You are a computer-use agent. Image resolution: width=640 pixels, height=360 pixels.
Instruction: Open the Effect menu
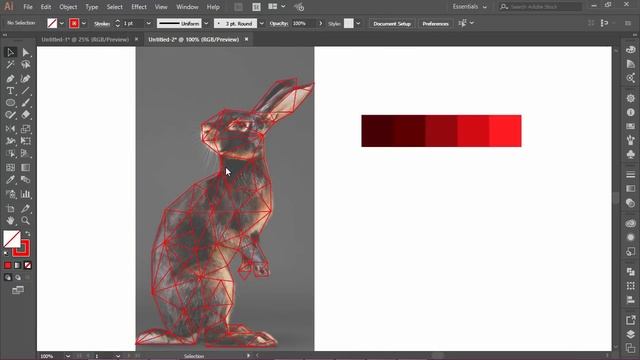tap(139, 7)
